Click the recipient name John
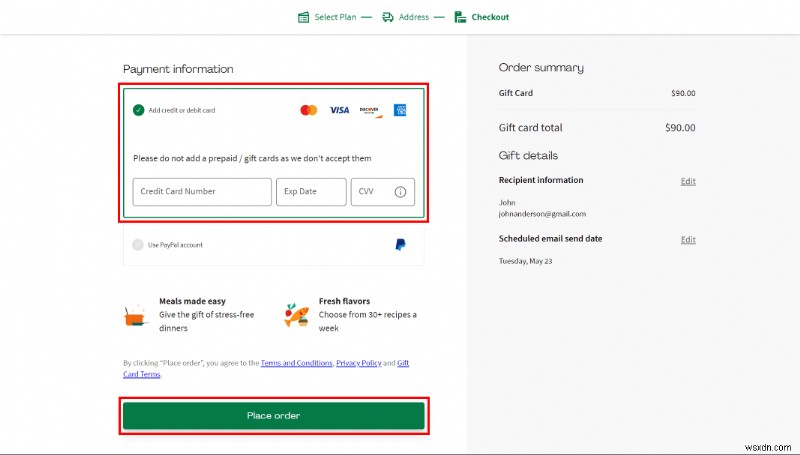800x455 pixels. click(507, 203)
